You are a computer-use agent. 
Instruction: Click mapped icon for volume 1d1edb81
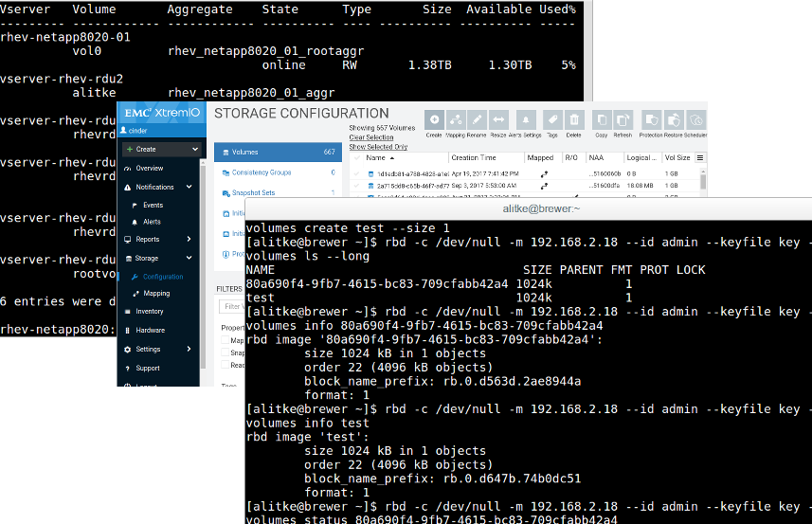pyautogui.click(x=544, y=174)
